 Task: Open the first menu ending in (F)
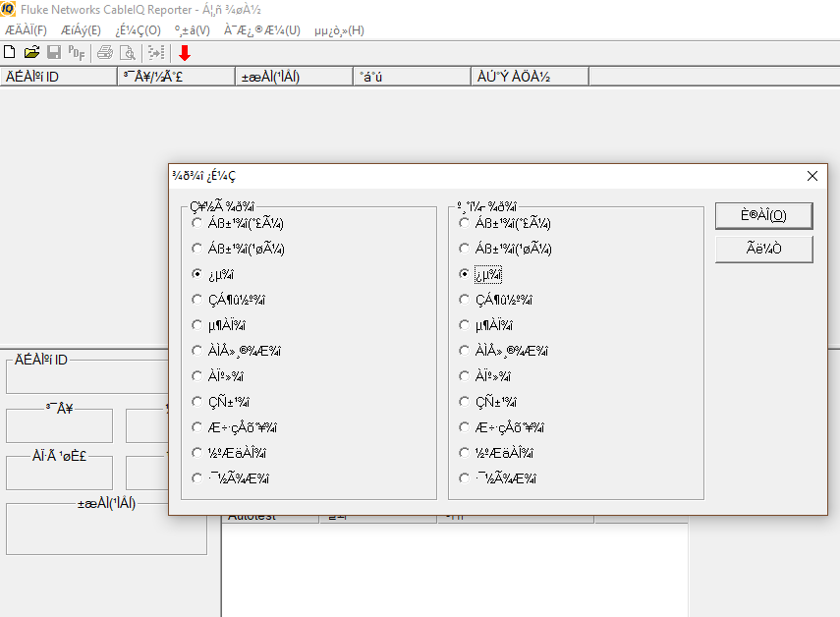(27, 30)
